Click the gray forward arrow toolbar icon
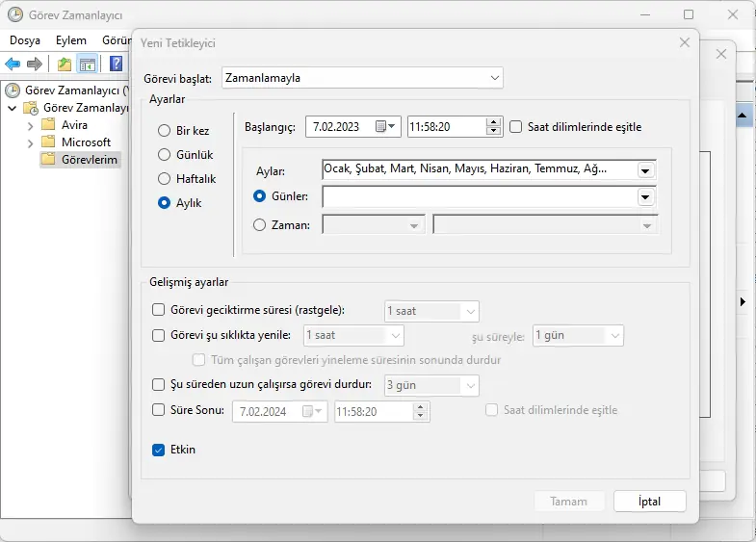 (35, 65)
